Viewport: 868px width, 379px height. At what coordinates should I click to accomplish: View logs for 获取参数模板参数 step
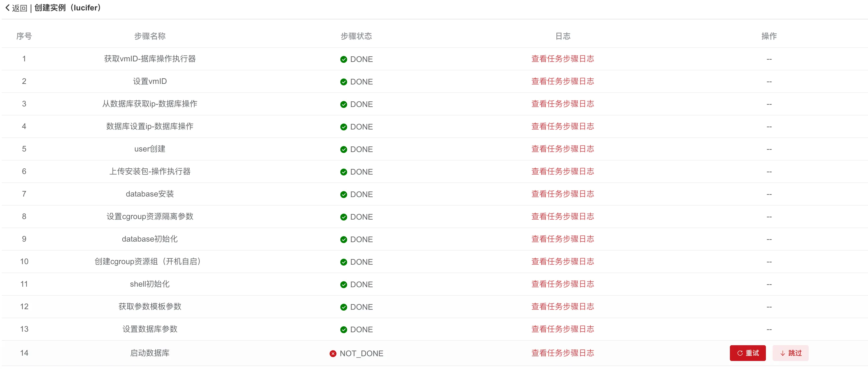(x=562, y=307)
